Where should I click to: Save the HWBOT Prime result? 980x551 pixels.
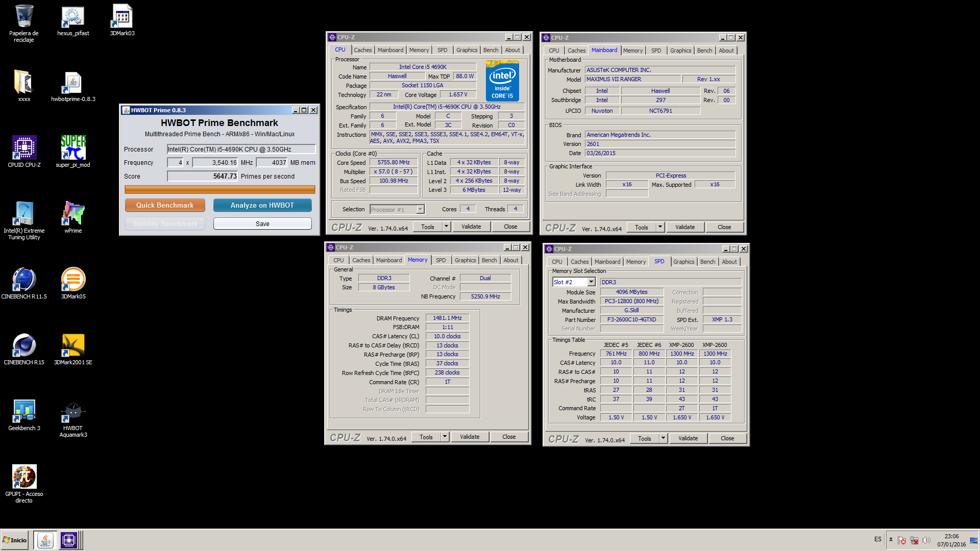click(262, 223)
